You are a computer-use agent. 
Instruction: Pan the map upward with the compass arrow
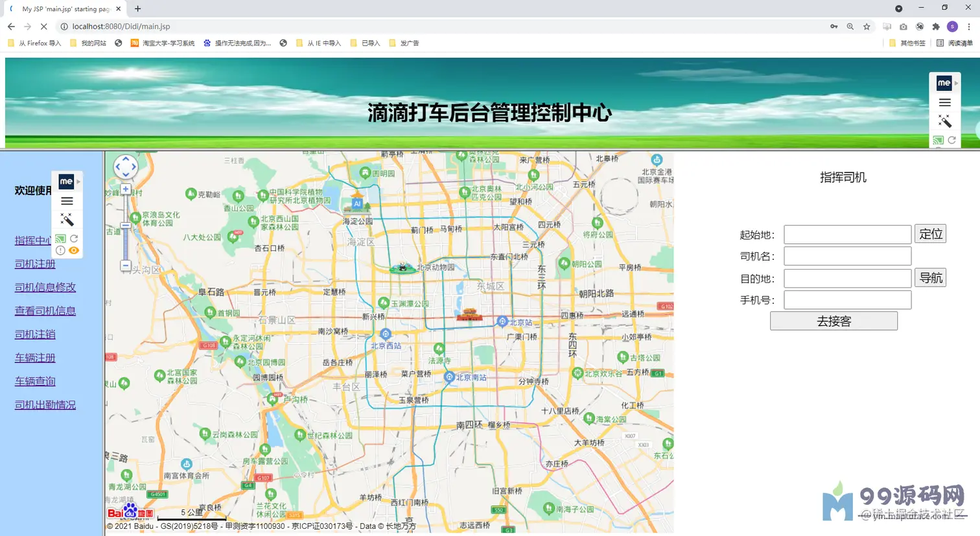pyautogui.click(x=126, y=158)
